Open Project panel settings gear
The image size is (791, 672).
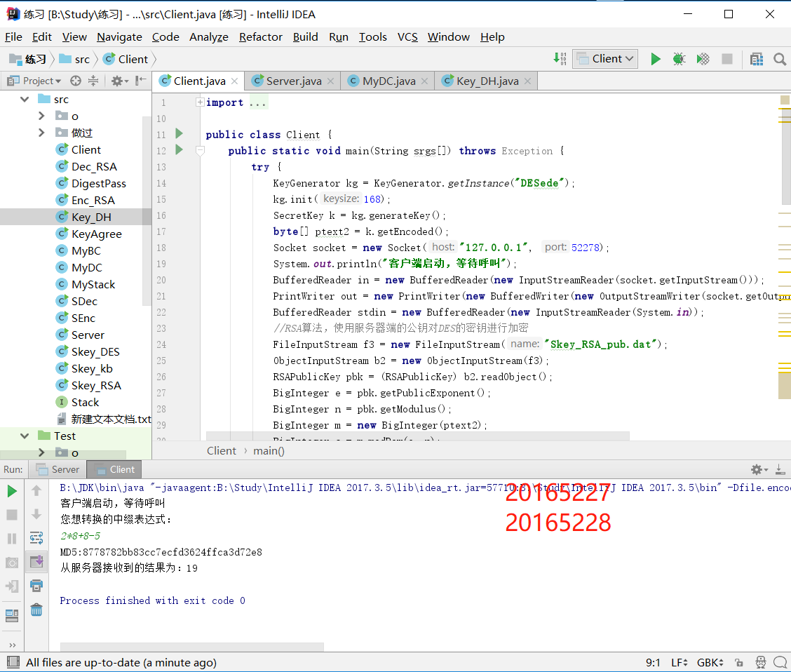tap(119, 81)
